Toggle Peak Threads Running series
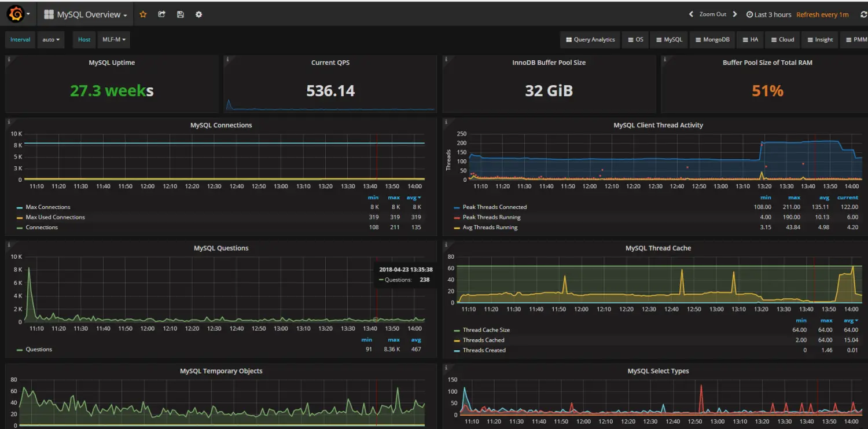868x429 pixels. point(491,217)
